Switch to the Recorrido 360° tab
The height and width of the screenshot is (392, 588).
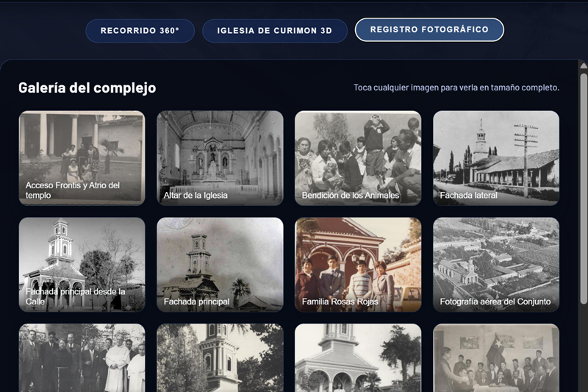tap(140, 31)
